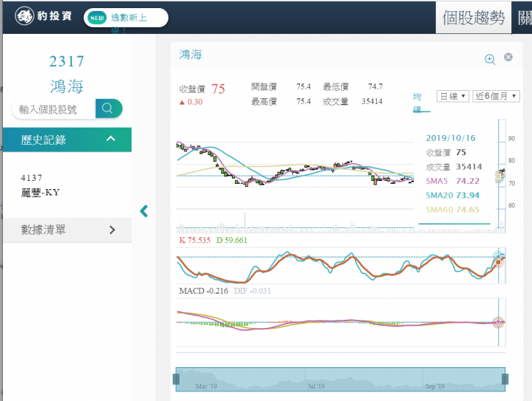532x401 pixels.
Task: Select 4137 麗豐-KY from history
Action: coord(40,185)
